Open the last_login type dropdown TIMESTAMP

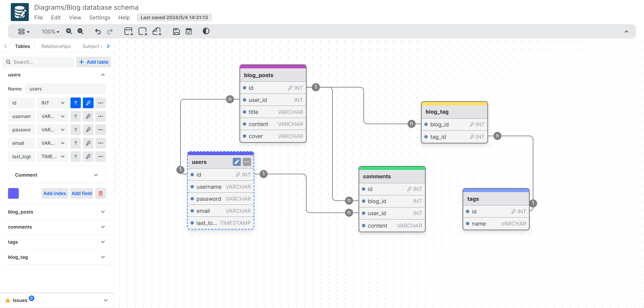point(53,157)
